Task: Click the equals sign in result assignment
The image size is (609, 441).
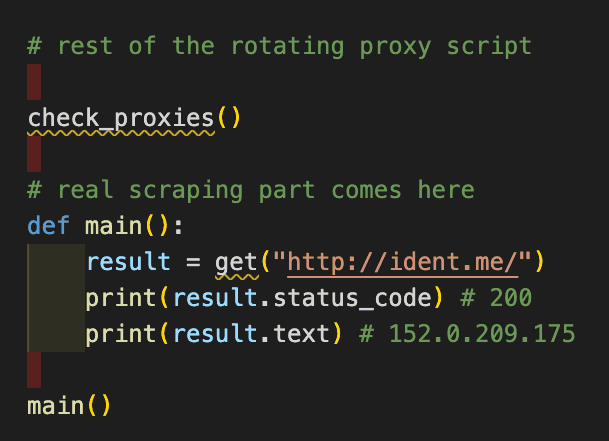Action: click(x=193, y=262)
